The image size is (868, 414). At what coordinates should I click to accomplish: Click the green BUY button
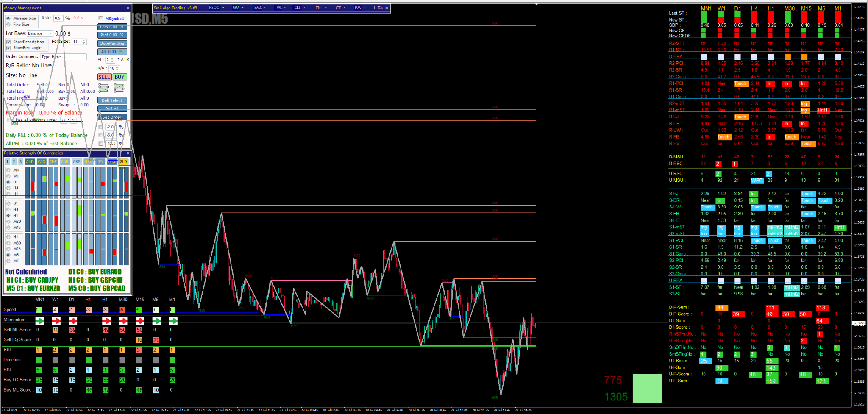[x=120, y=77]
